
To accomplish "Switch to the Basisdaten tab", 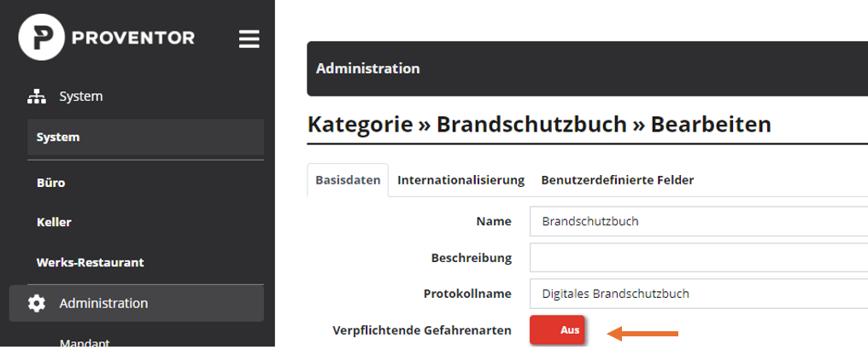I will (348, 180).
